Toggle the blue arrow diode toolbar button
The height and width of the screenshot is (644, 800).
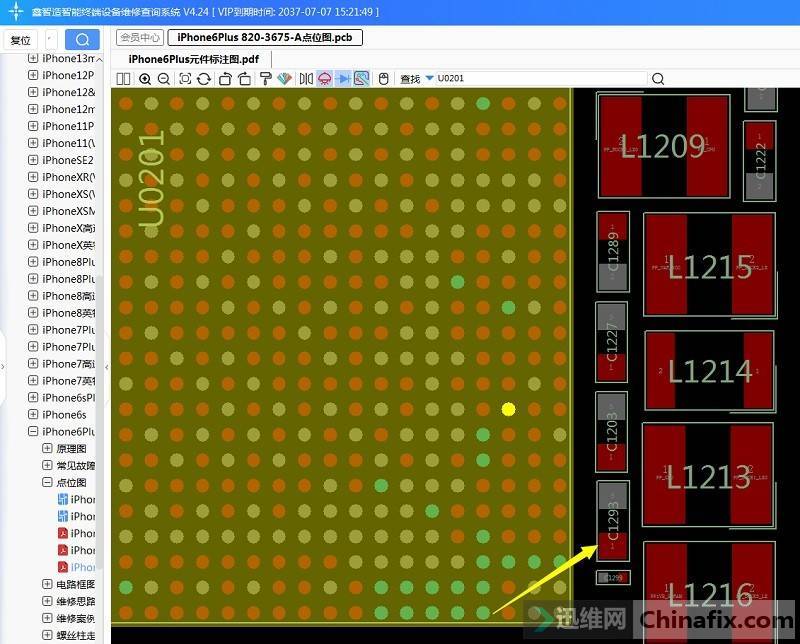click(x=343, y=79)
